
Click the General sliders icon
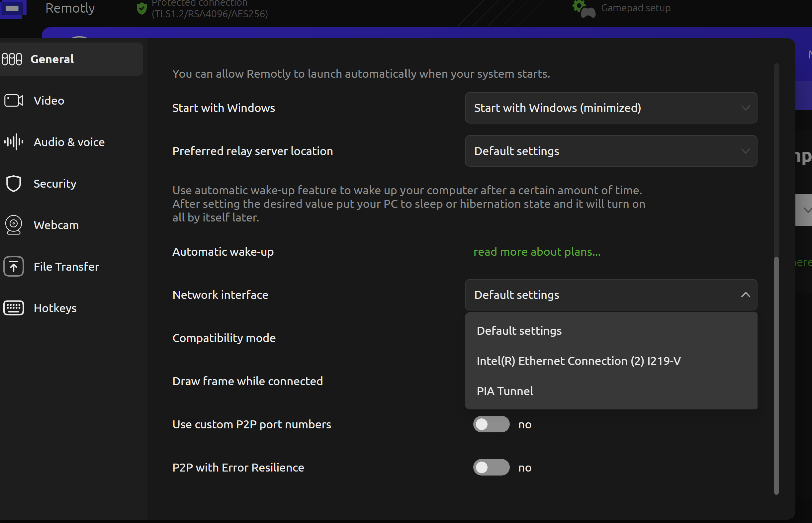[x=12, y=59]
